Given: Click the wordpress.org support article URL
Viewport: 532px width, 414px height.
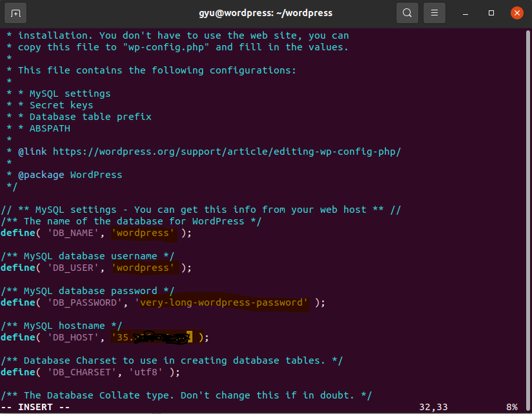Looking at the screenshot, I should (227, 152).
